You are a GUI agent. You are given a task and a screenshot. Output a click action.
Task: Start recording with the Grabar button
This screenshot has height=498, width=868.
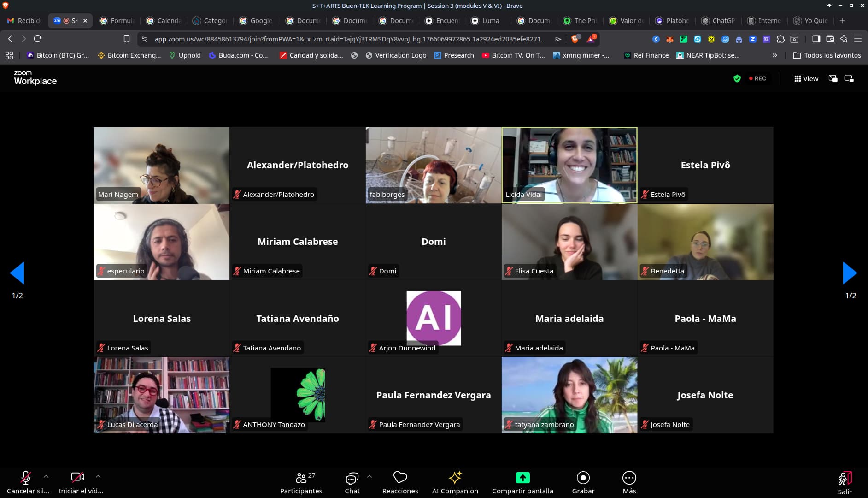[x=583, y=482]
